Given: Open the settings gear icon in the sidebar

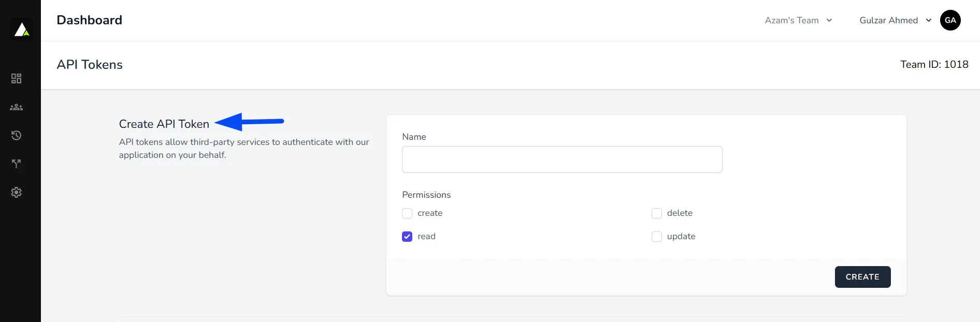Looking at the screenshot, I should click(17, 192).
